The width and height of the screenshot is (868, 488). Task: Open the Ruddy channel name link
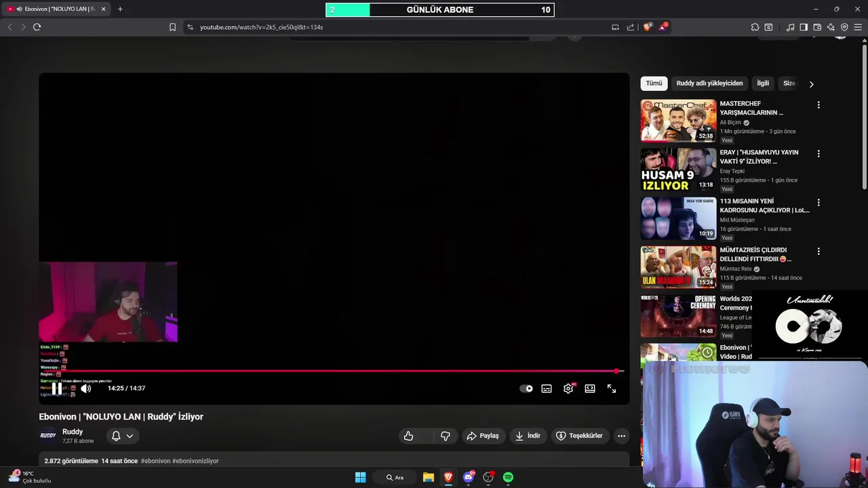coord(73,432)
